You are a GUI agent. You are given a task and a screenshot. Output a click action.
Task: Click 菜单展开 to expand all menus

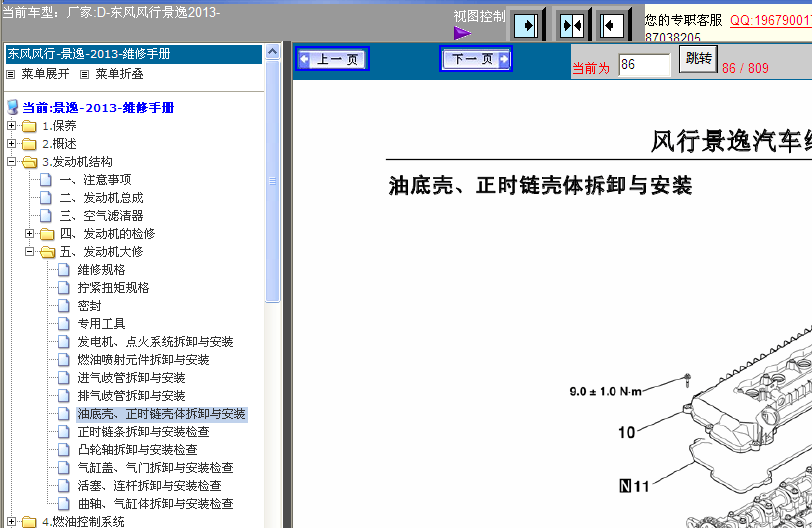click(44, 74)
